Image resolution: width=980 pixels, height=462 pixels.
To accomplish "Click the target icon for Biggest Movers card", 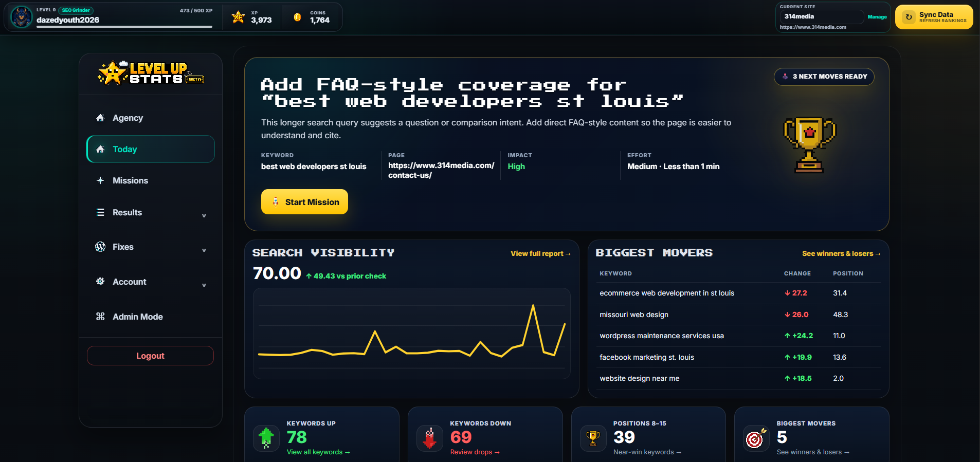I will tap(756, 438).
